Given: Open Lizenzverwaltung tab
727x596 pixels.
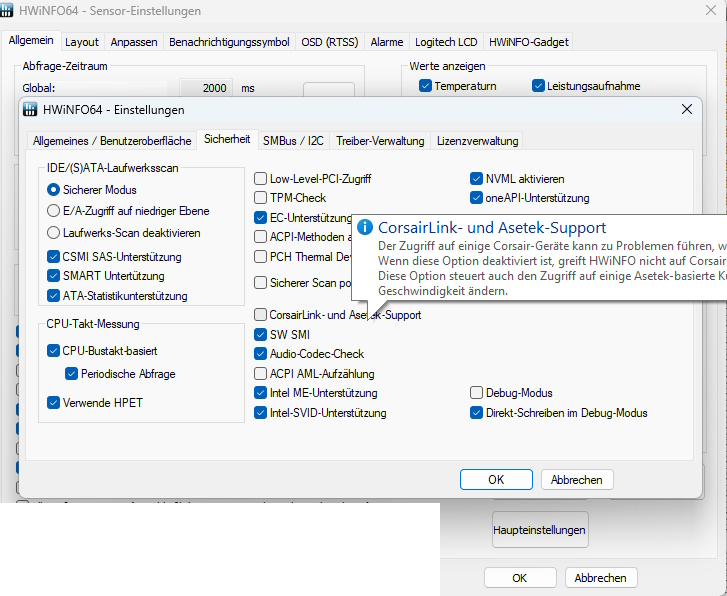Looking at the screenshot, I should click(478, 141).
